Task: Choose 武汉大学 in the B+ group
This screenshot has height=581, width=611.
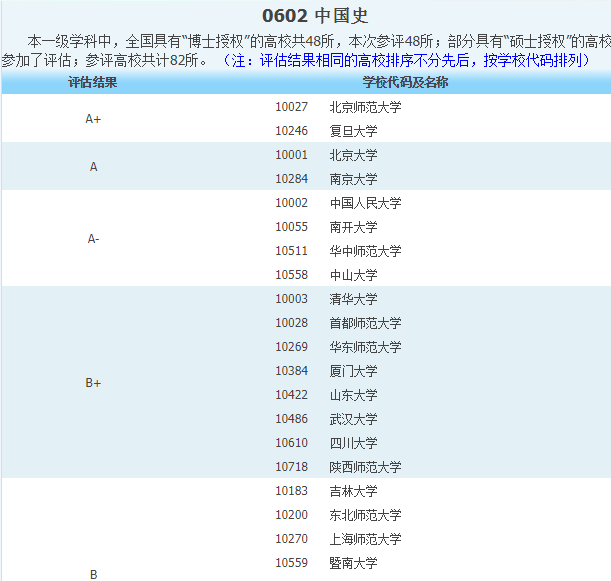Action: coord(353,419)
